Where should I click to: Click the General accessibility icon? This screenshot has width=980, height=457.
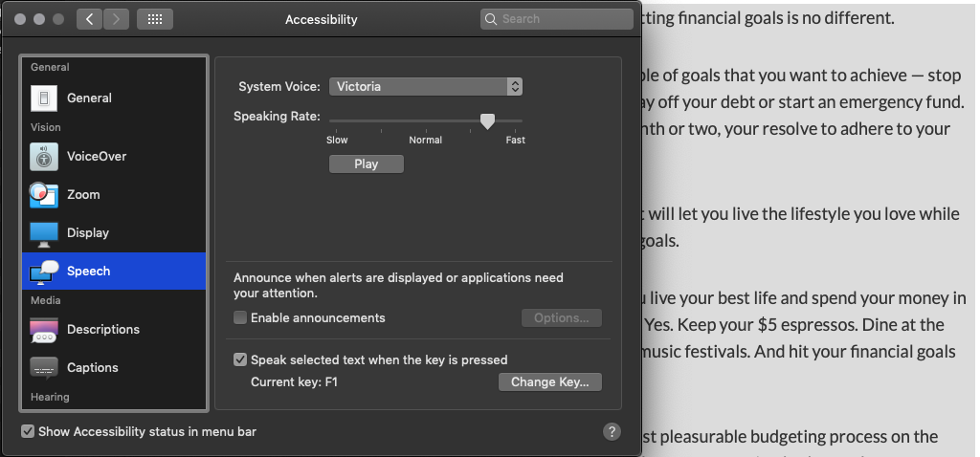(x=44, y=98)
